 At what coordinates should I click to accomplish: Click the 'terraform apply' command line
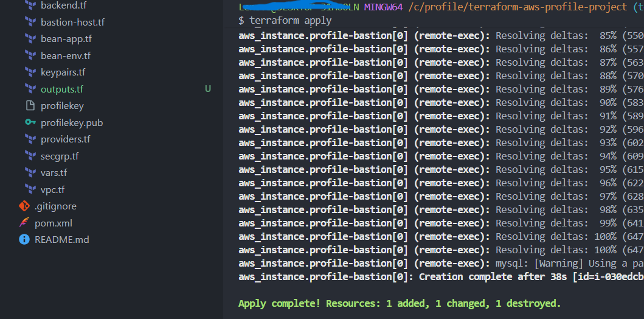[x=285, y=20]
